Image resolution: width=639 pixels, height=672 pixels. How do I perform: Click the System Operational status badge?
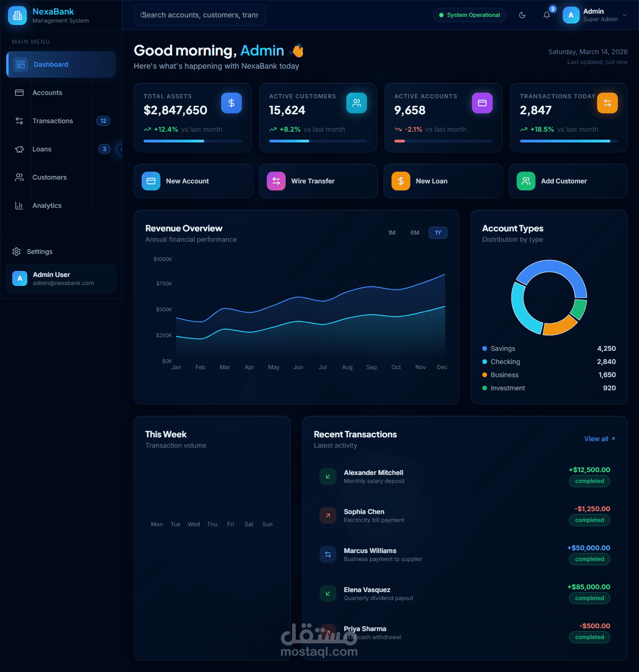[470, 15]
